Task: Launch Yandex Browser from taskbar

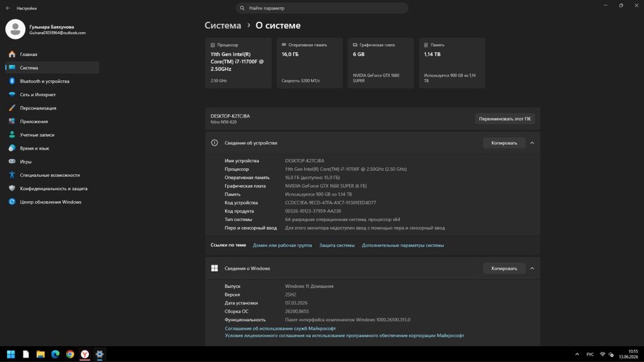Action: point(84,354)
